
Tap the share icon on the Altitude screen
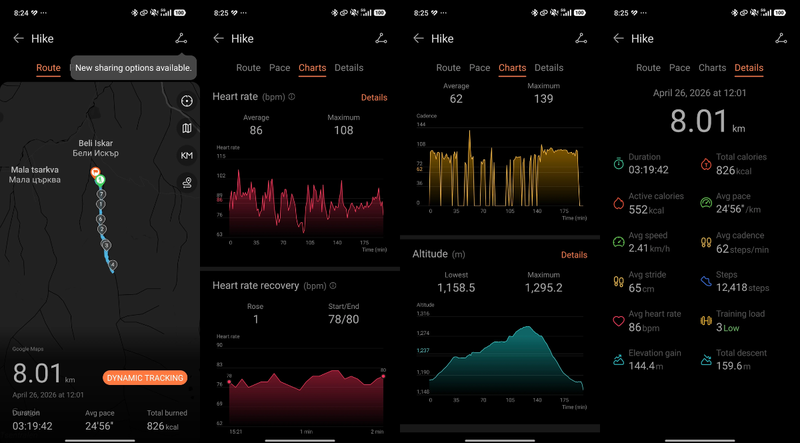[x=581, y=38]
